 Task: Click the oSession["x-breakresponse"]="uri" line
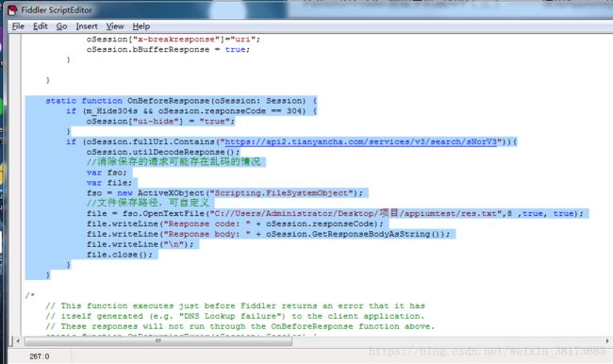pyautogui.click(x=174, y=39)
